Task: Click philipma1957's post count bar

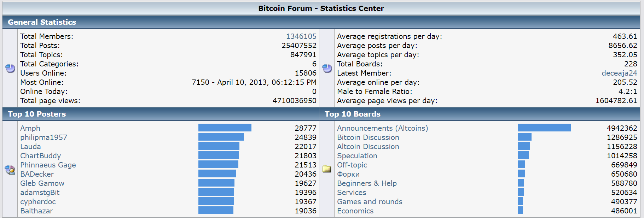Action: tap(221, 137)
